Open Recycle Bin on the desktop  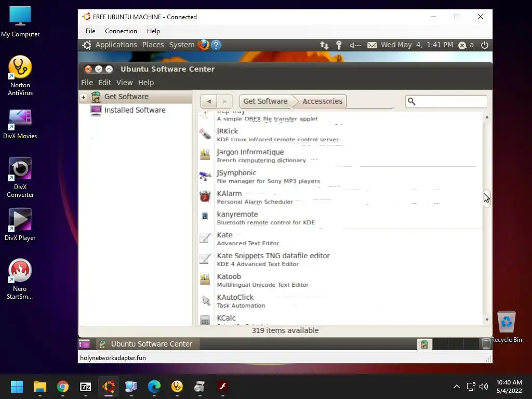tap(506, 327)
